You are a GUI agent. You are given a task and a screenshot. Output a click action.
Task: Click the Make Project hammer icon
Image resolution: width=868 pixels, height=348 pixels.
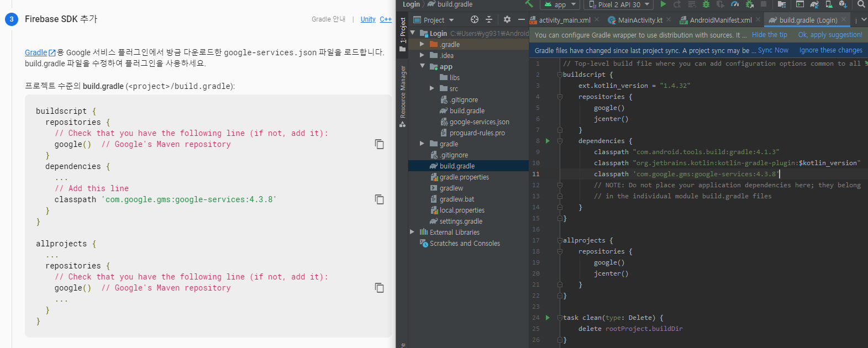tap(529, 4)
